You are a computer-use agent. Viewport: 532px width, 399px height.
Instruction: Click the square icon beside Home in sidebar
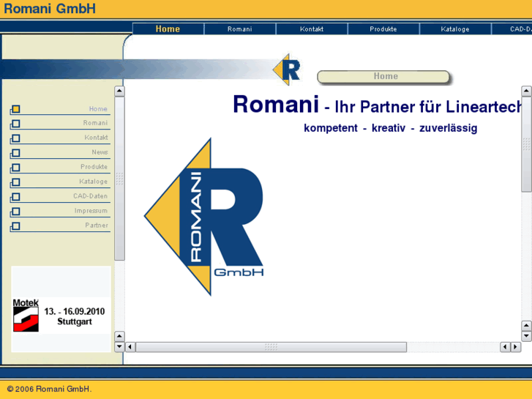[15, 109]
